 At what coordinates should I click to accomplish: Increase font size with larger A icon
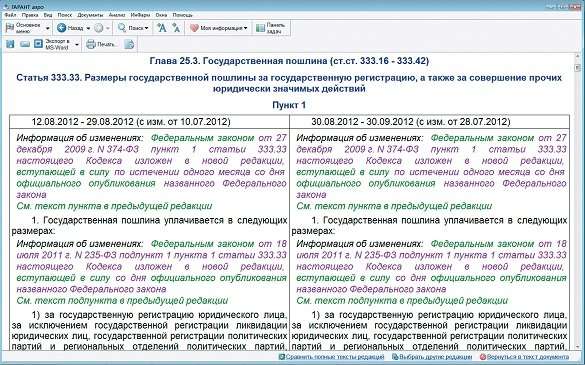click(161, 28)
